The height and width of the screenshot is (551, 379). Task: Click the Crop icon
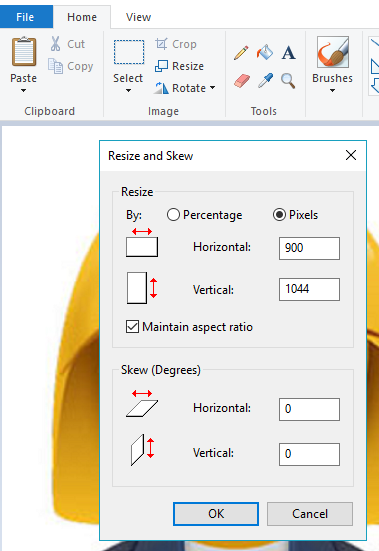coord(161,44)
